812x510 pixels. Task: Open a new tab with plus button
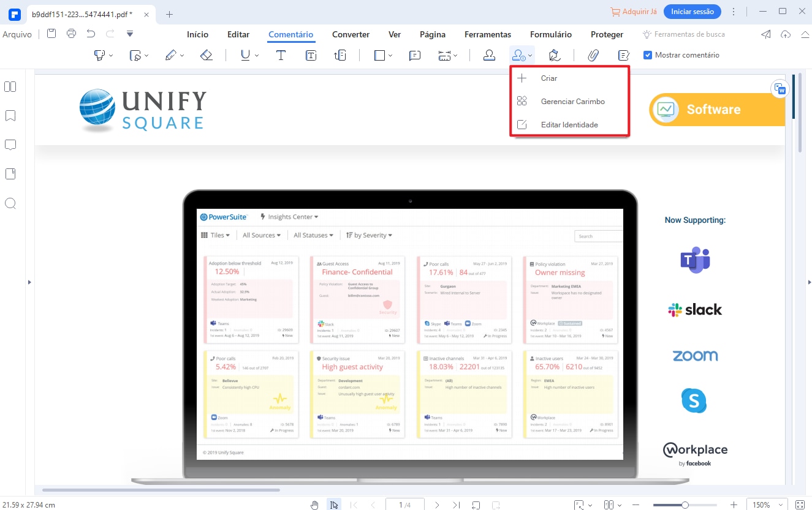170,14
